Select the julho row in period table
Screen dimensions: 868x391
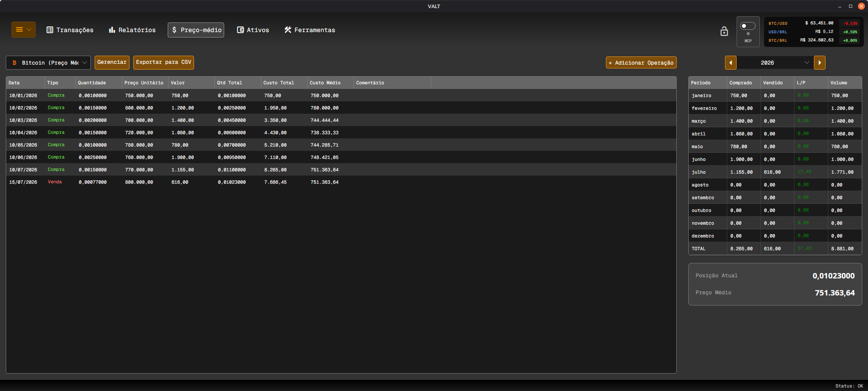click(x=775, y=172)
